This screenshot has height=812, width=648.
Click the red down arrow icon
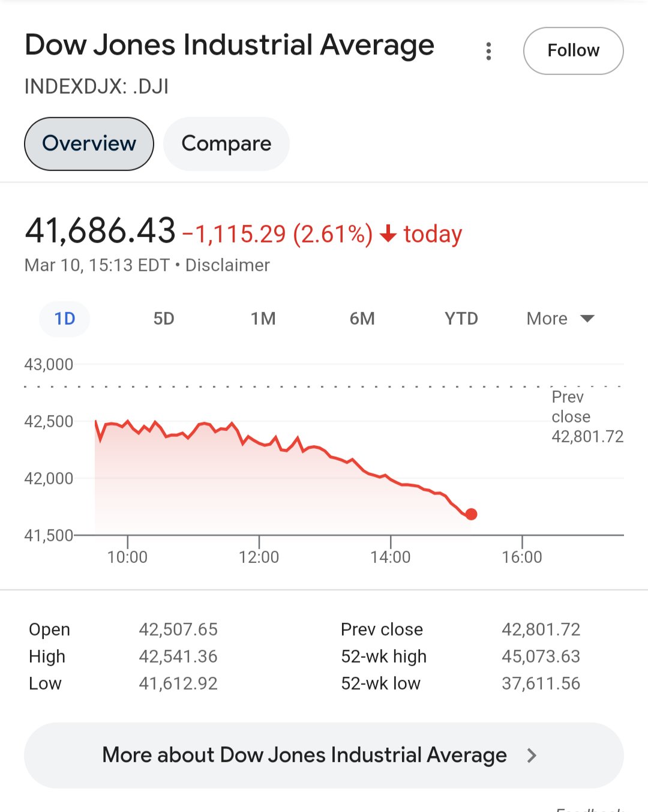click(x=388, y=234)
